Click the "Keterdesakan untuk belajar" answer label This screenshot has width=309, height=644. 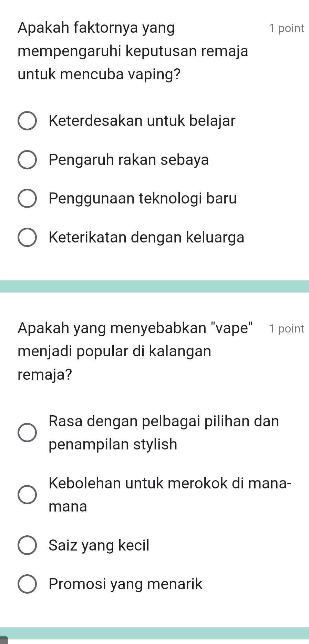(142, 121)
